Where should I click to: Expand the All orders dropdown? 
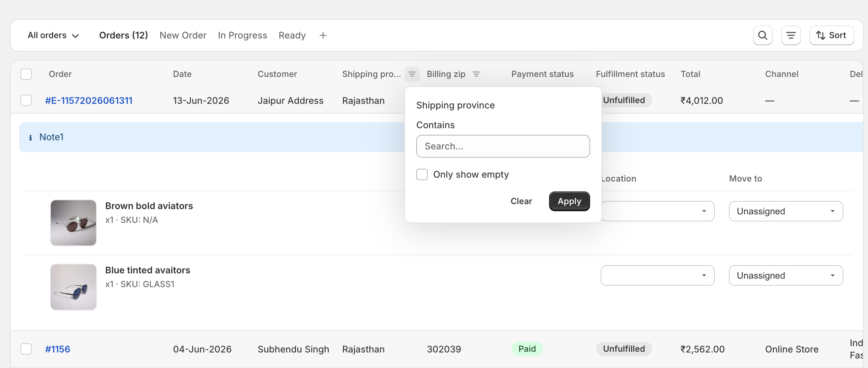click(53, 35)
